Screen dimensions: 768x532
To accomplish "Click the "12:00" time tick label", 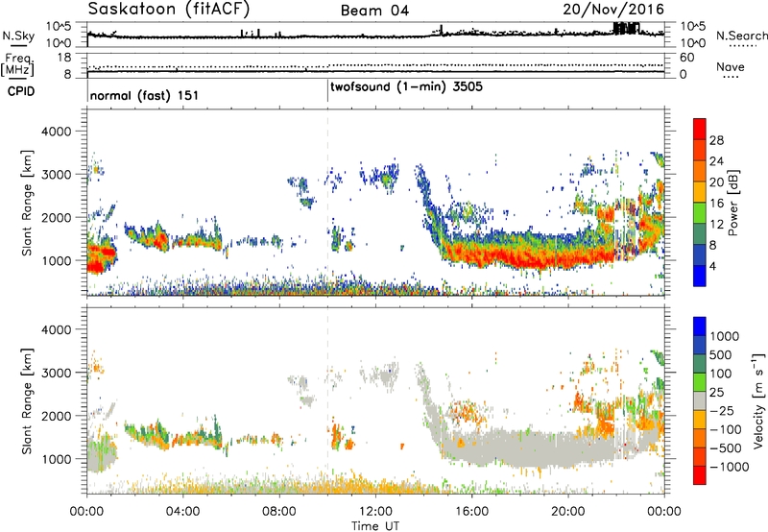I will coord(375,512).
